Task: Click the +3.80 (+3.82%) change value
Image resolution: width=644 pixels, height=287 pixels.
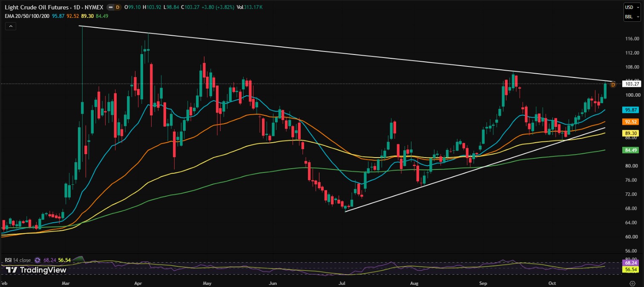Action: [218, 7]
